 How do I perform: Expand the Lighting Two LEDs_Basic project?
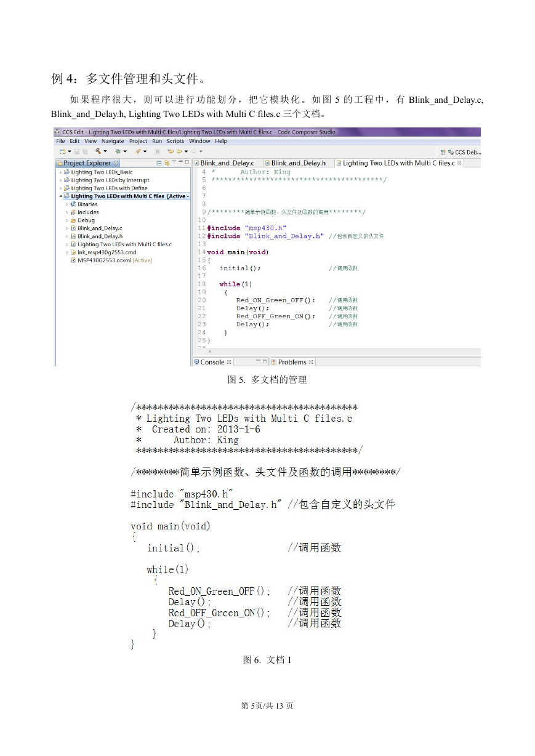pos(60,172)
